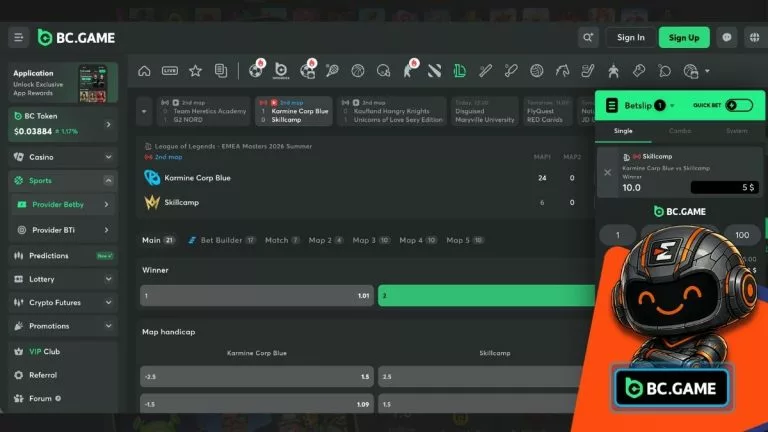
Task: Select the American football helmet icon
Action: (x=384, y=71)
